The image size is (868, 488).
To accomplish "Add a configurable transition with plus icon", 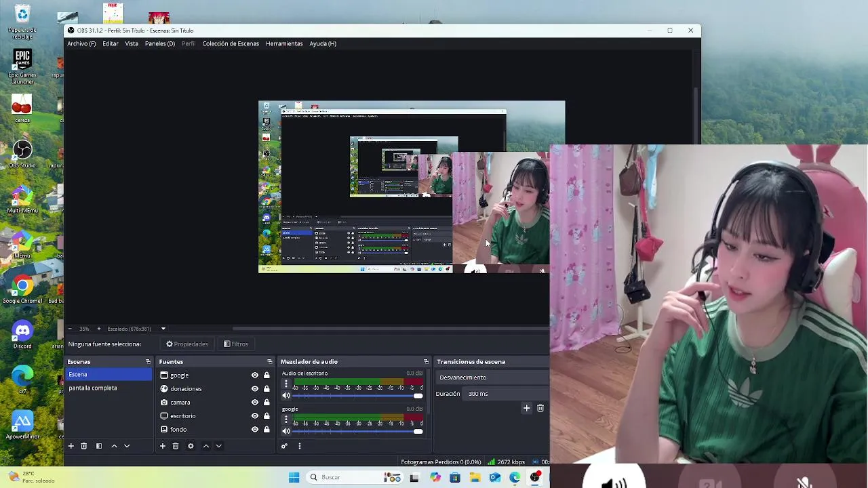I will coord(526,408).
